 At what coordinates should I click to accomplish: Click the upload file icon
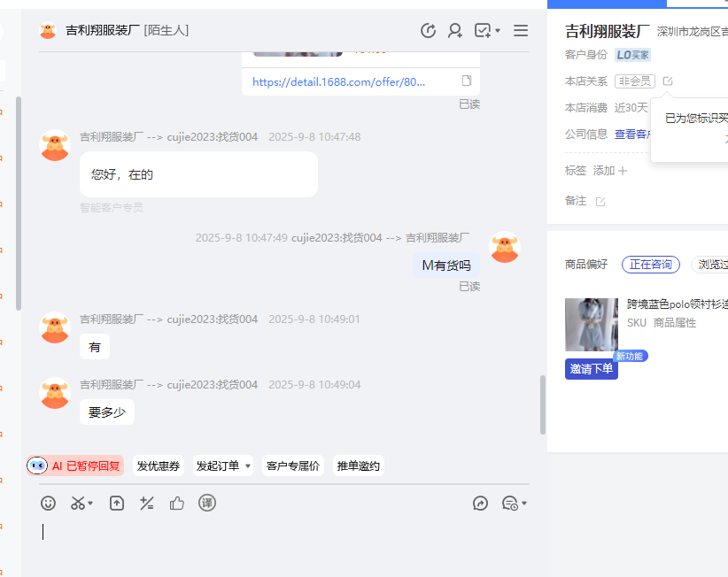(x=117, y=504)
